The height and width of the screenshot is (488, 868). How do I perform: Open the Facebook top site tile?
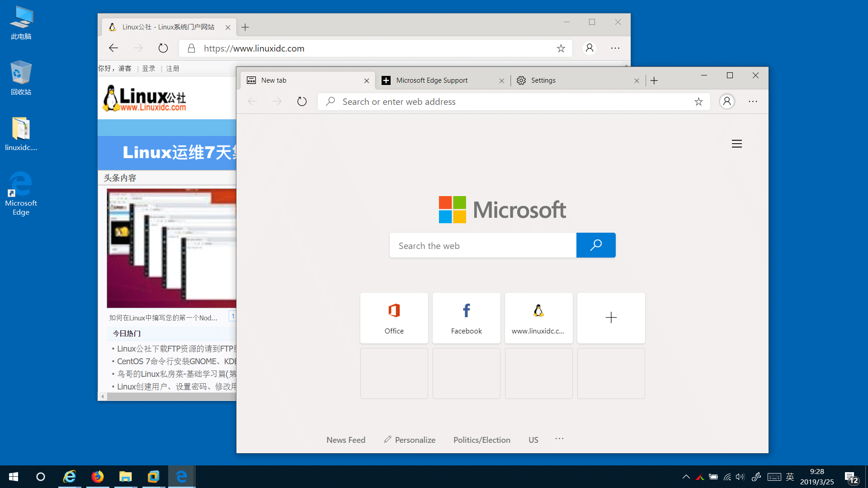click(466, 318)
